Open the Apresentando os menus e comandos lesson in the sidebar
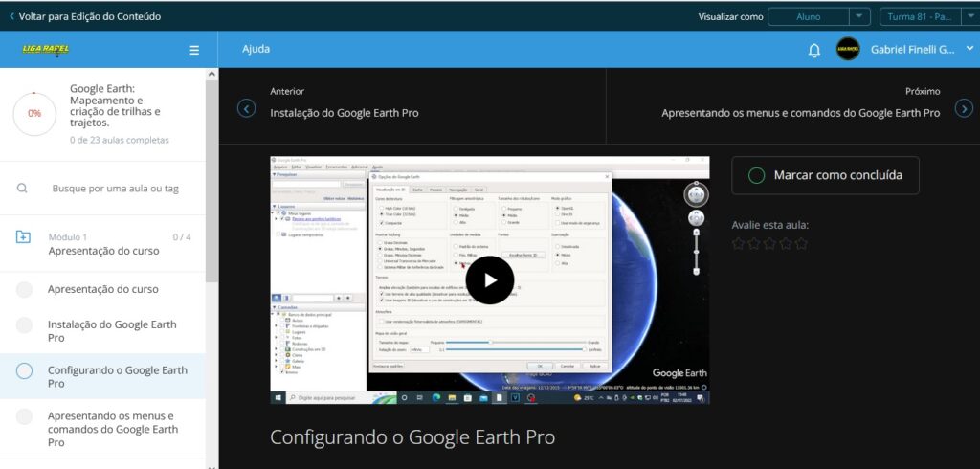 tap(113, 429)
